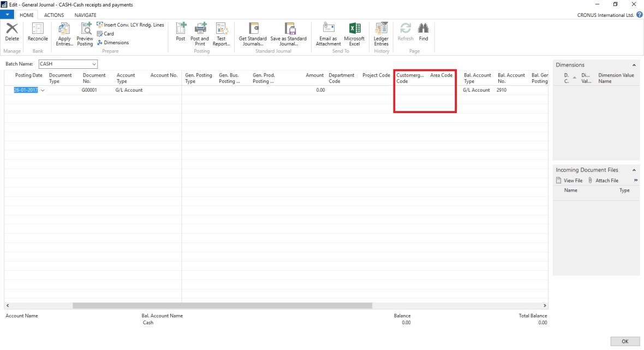Switch to the NAVIGATE tab

86,15
